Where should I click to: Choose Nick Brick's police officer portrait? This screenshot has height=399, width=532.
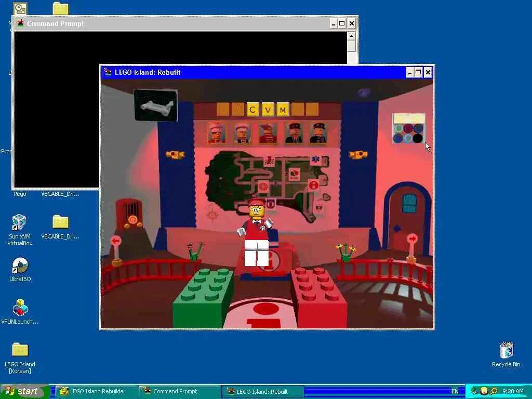[x=294, y=132]
